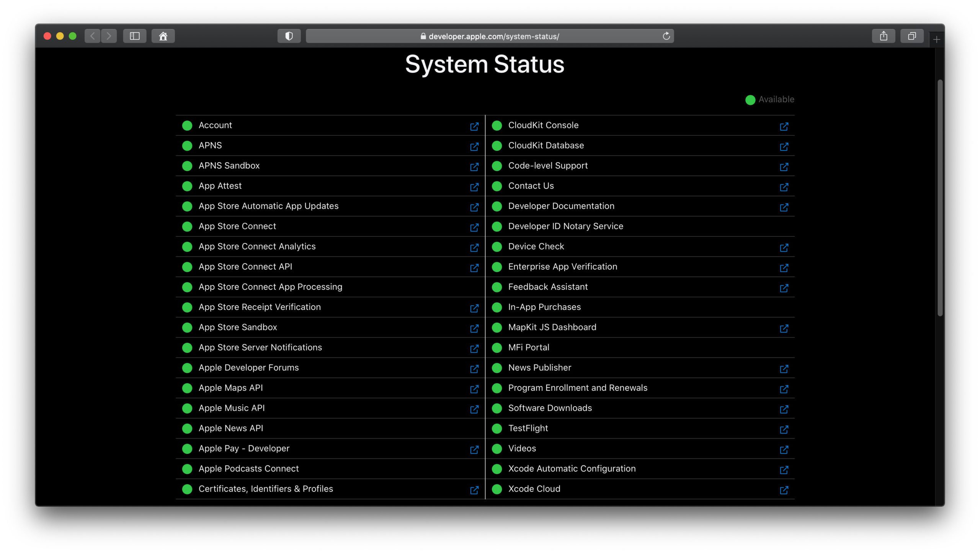Click the Share button in the toolbar
The image size is (980, 553).
coord(884,36)
